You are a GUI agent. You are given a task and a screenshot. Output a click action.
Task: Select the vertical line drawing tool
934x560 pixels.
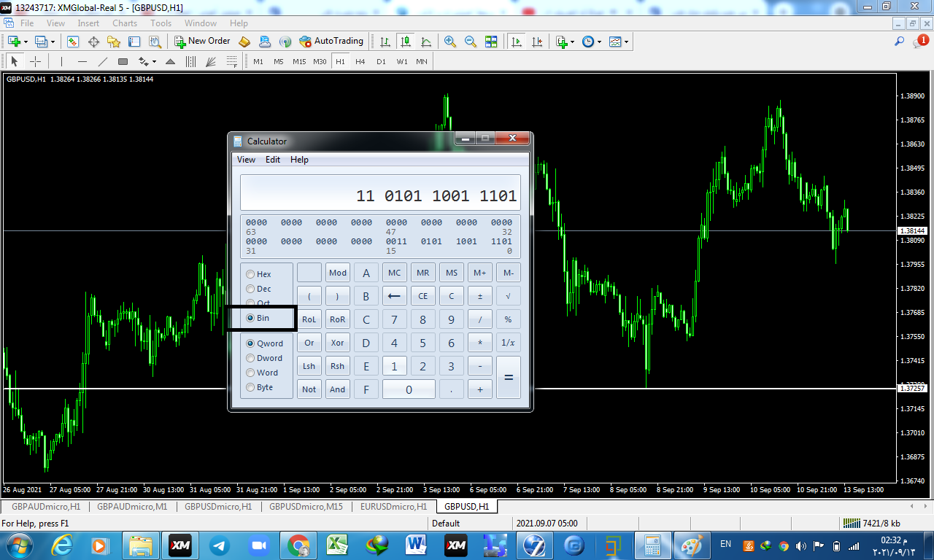click(x=61, y=61)
